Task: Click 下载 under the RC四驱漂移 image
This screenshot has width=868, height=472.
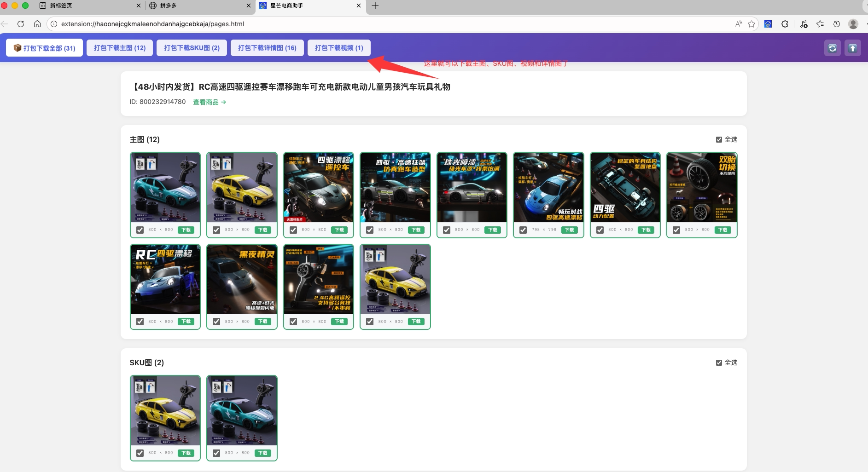Action: point(186,322)
